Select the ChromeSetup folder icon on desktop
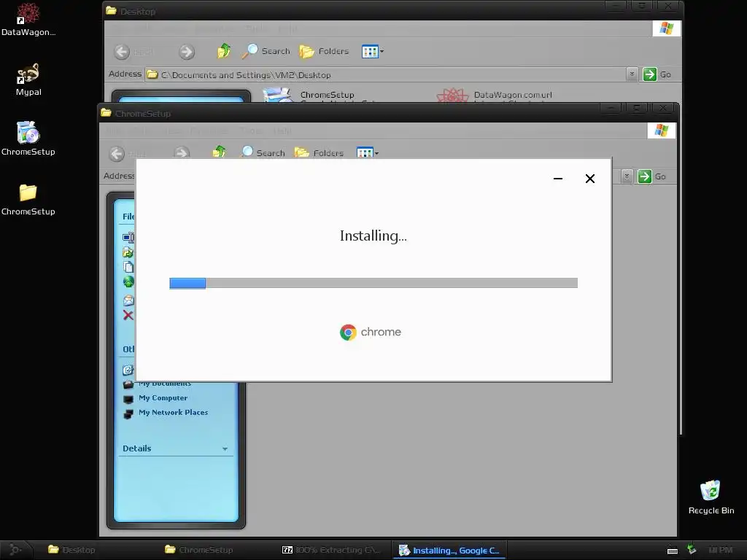 tap(28, 199)
